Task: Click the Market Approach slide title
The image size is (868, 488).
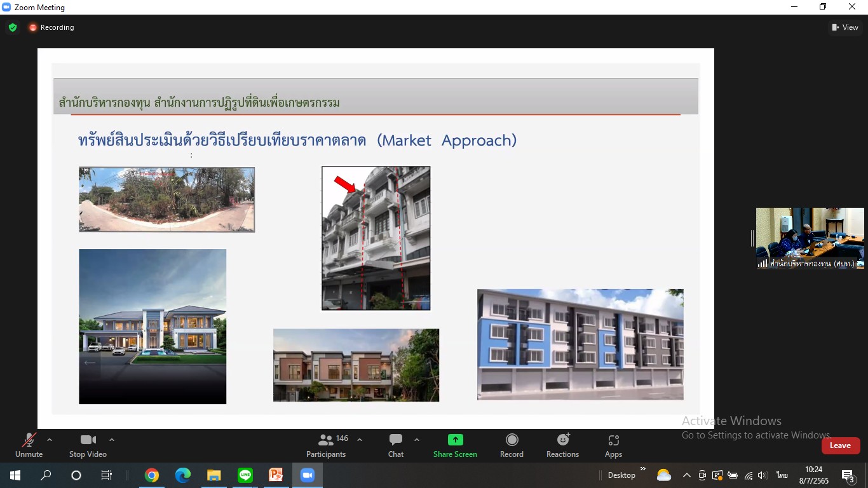Action: pyautogui.click(x=297, y=140)
